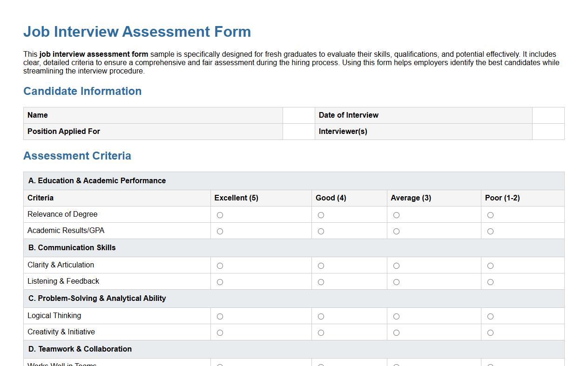Select Good rating for Logical Thinking

[x=321, y=316]
